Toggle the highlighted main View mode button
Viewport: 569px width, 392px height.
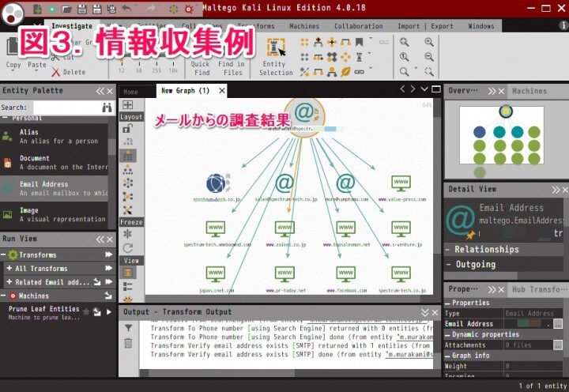pos(127,273)
